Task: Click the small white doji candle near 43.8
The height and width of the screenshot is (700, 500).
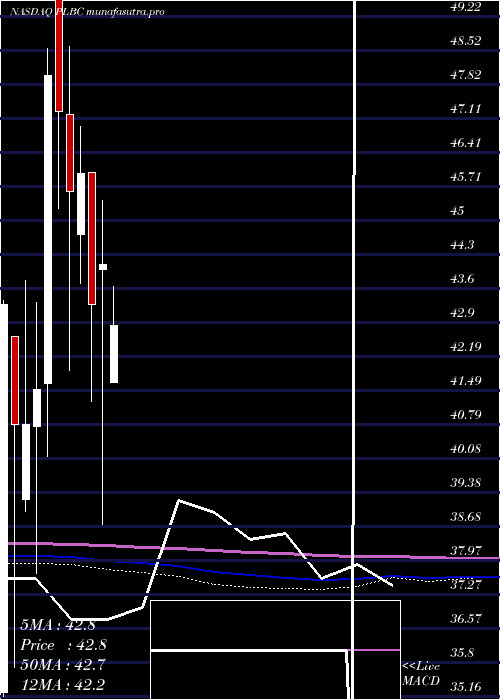Action: click(x=103, y=267)
